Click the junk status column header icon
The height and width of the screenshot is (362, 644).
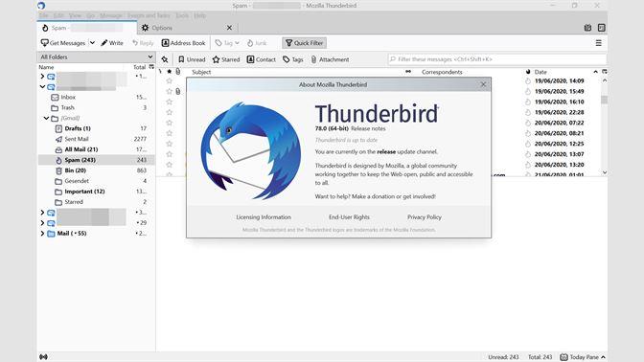coord(528,72)
